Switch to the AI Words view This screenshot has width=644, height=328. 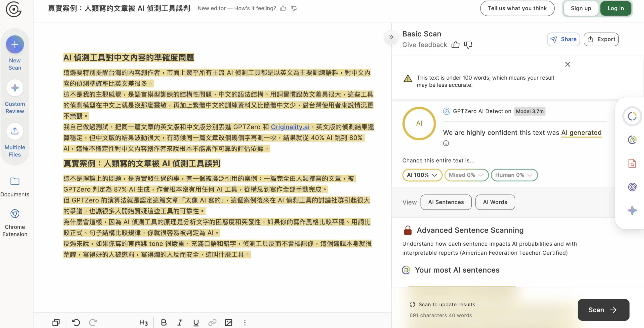[495, 202]
